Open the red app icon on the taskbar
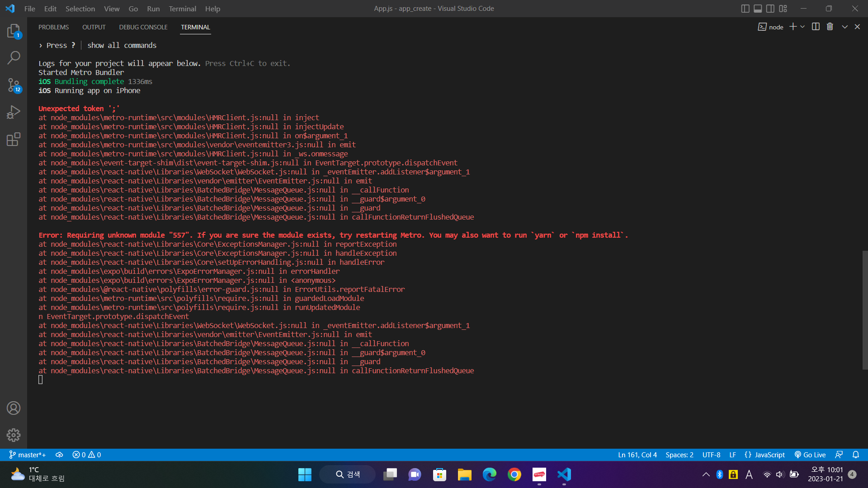 [539, 474]
